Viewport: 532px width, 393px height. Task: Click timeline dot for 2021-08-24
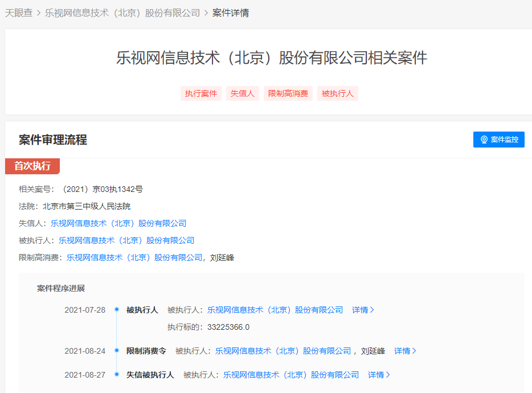click(x=117, y=350)
